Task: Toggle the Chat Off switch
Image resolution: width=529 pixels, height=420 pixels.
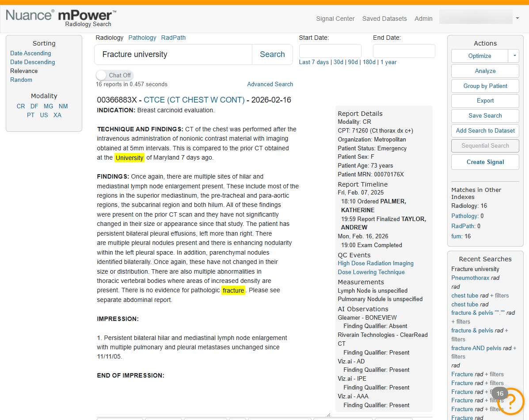Action: click(114, 75)
